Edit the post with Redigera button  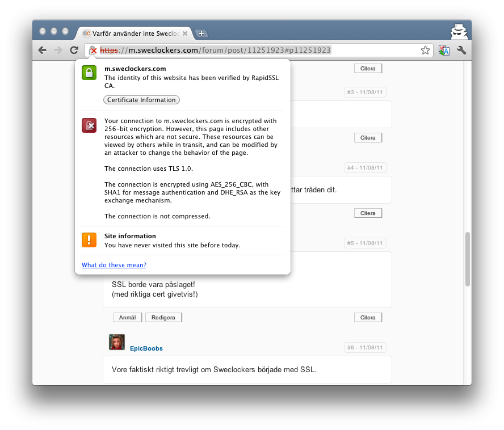point(163,318)
